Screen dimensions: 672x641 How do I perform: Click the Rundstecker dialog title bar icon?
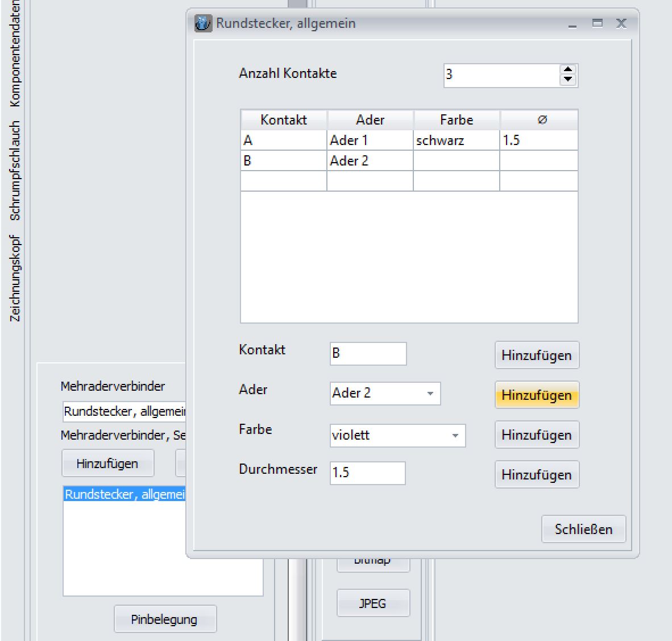click(x=203, y=23)
